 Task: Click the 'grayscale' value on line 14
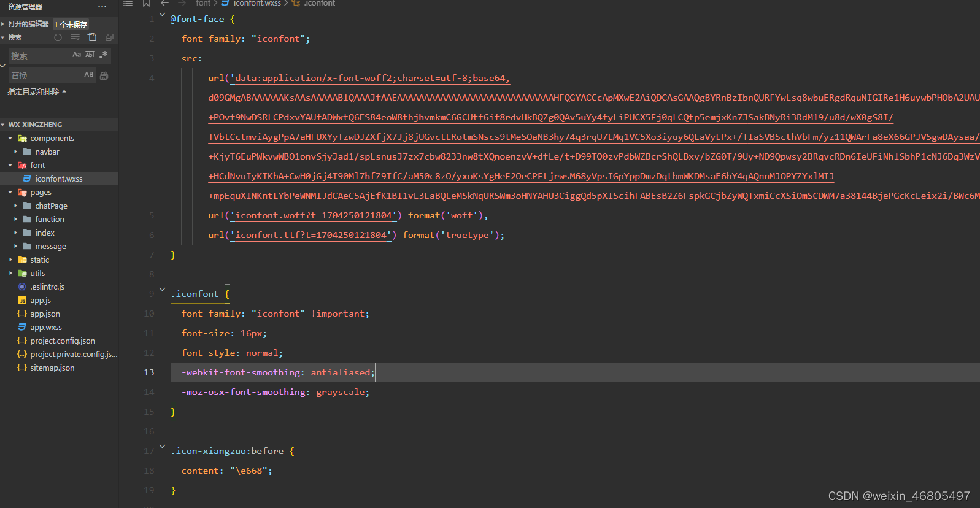click(341, 392)
